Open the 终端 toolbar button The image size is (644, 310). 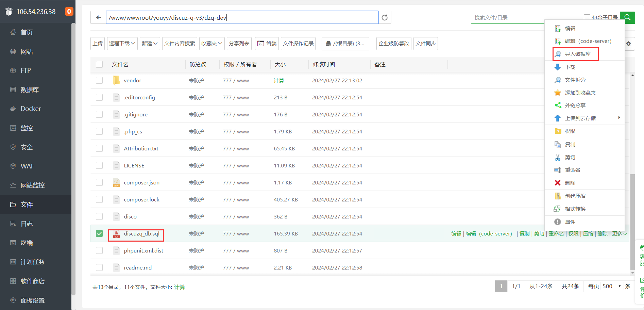tap(267, 44)
